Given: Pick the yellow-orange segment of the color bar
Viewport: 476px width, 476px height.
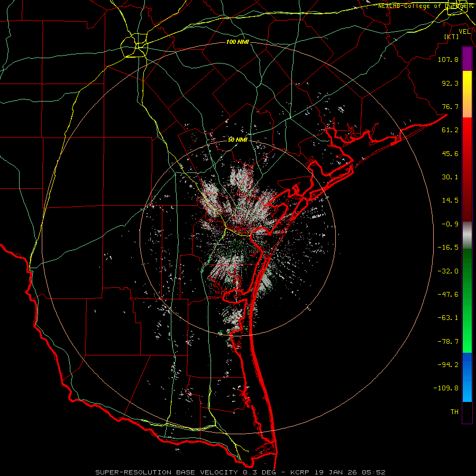Looking at the screenshot, I should (467, 94).
